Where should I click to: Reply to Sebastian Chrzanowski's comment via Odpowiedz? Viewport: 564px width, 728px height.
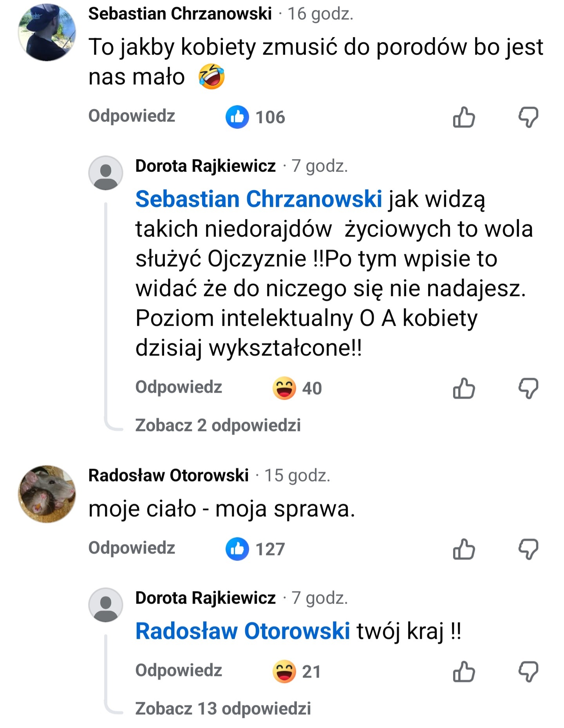132,116
